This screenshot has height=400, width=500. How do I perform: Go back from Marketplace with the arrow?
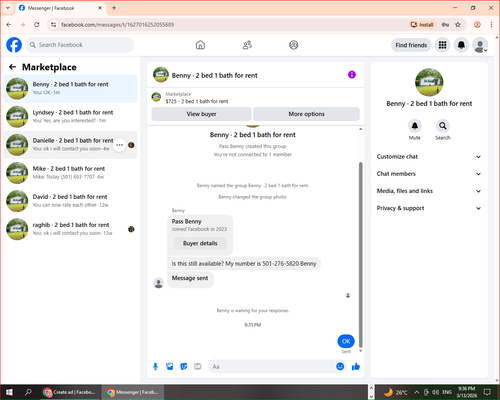[12, 67]
